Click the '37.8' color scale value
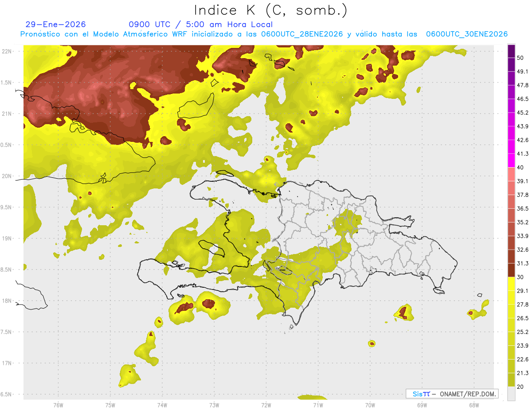The width and height of the screenshot is (532, 411). pyautogui.click(x=522, y=195)
